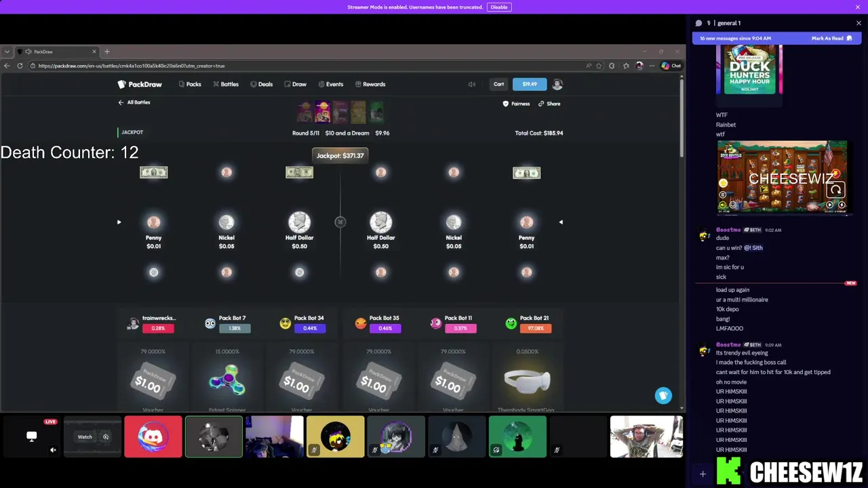Click the 1.38% chance badge
868x488 pixels.
tap(235, 329)
